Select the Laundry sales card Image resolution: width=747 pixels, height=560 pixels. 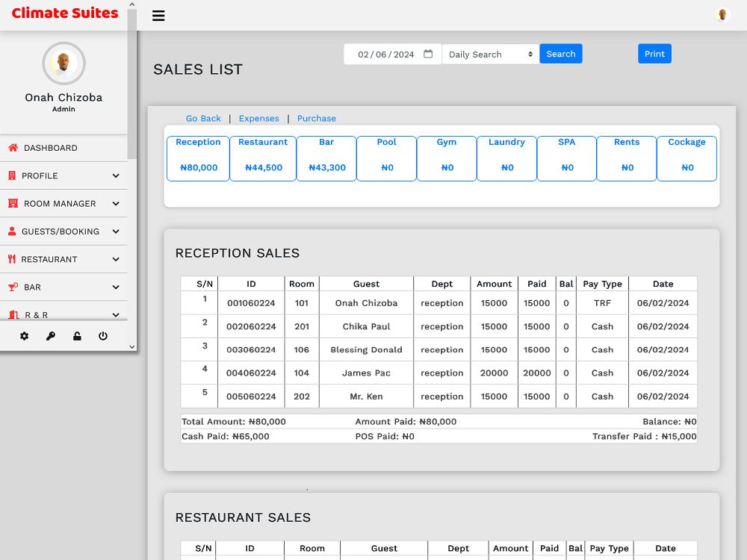(506, 158)
